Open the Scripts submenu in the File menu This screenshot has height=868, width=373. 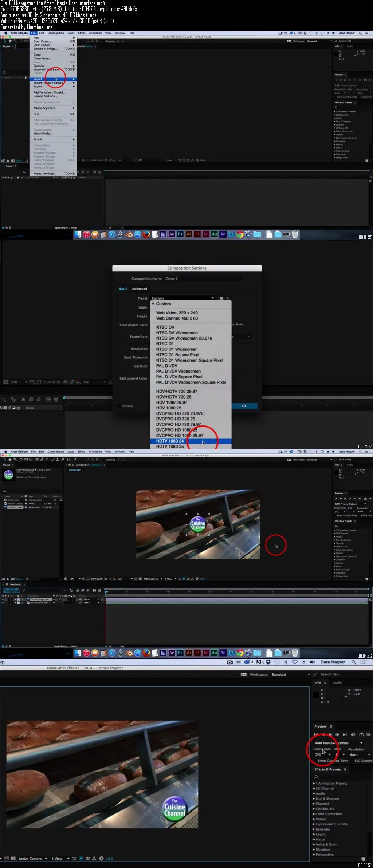(54, 139)
